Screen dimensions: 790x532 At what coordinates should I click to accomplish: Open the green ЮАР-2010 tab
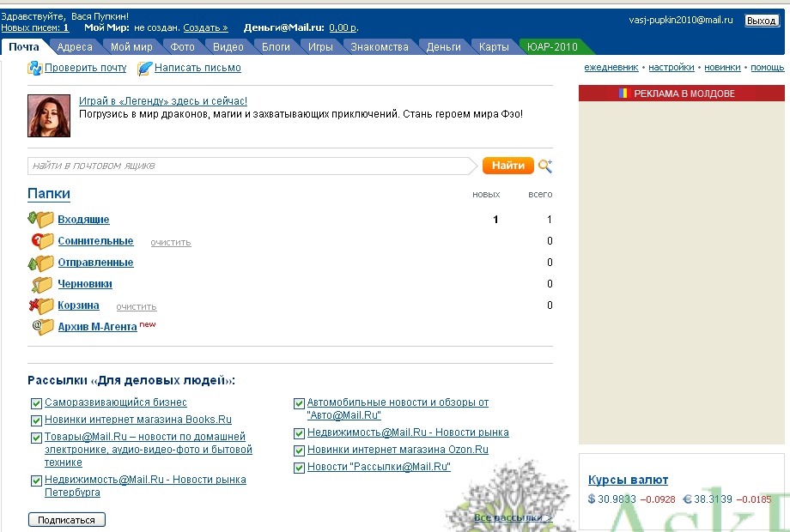coord(552,47)
